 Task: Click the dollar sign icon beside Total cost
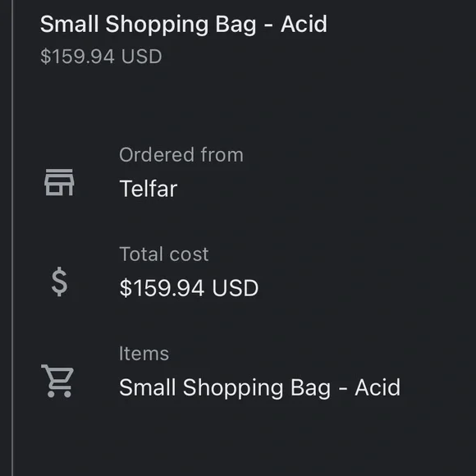coord(59,281)
